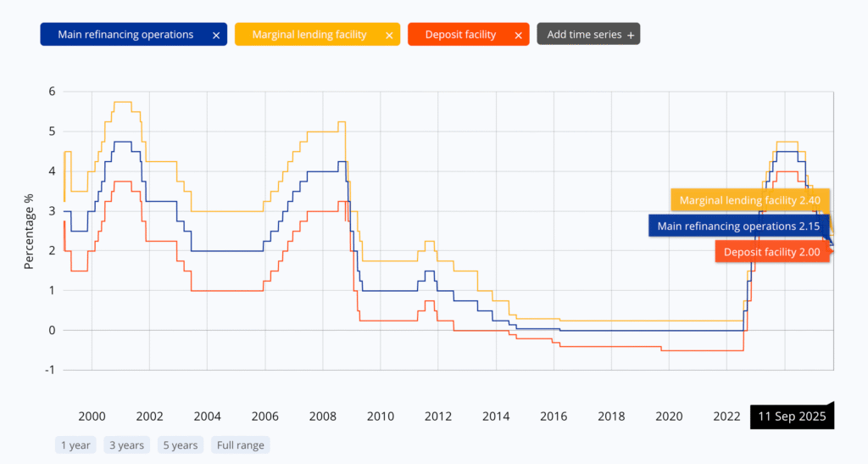Remove the Marginal lending facility series
Image resolution: width=868 pixels, height=464 pixels.
point(389,35)
